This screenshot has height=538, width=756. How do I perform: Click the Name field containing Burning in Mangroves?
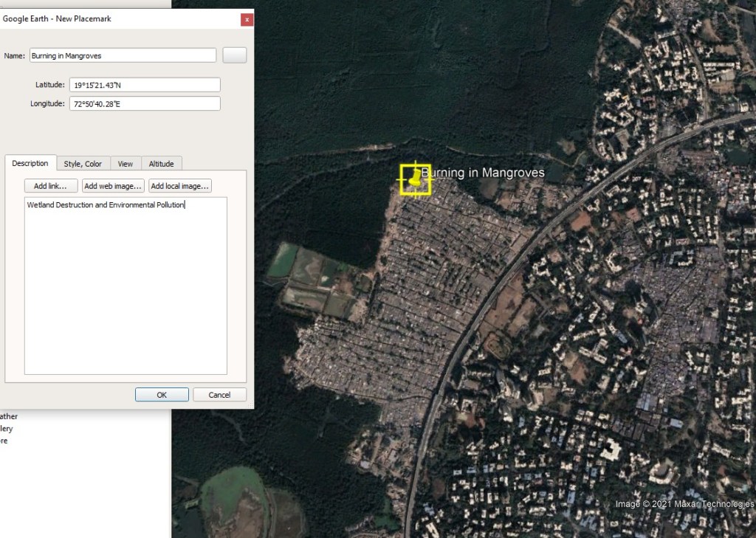123,55
